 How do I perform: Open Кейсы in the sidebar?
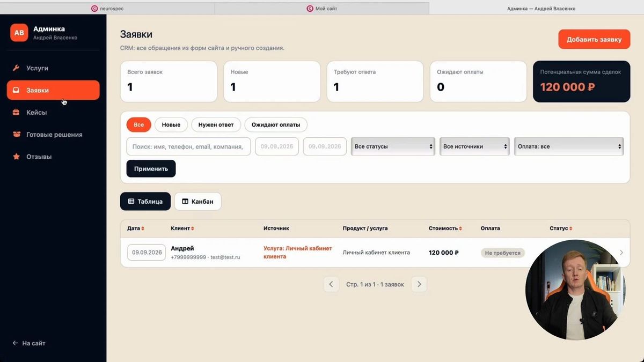[53, 113]
